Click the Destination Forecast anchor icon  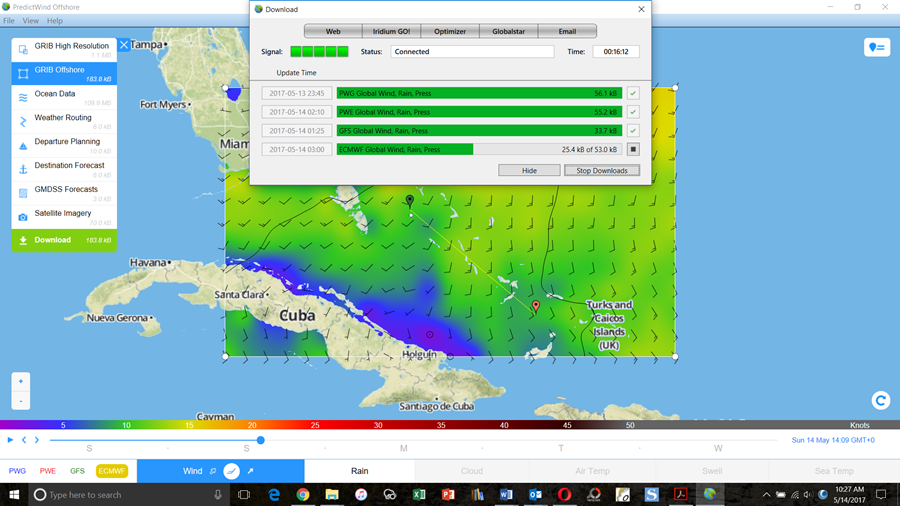(23, 169)
